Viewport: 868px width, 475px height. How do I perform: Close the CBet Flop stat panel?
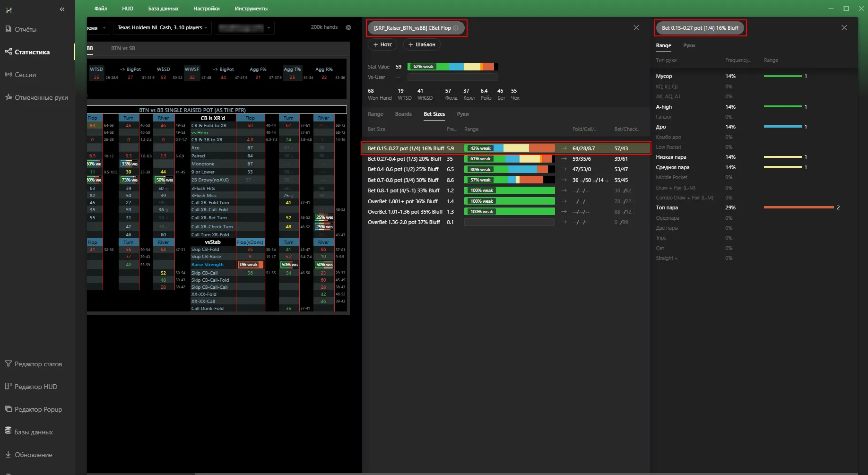click(x=636, y=28)
